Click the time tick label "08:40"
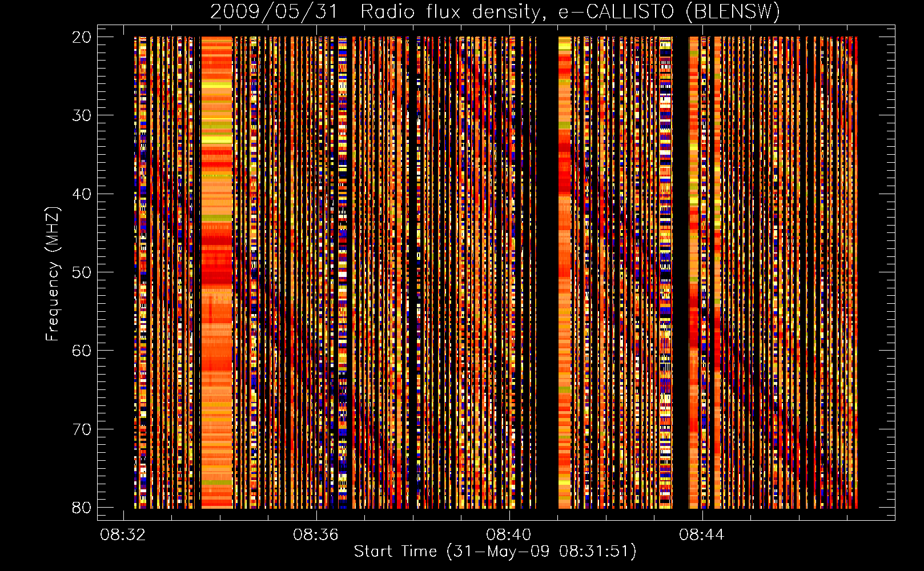Image resolution: width=924 pixels, height=571 pixels. click(x=509, y=535)
